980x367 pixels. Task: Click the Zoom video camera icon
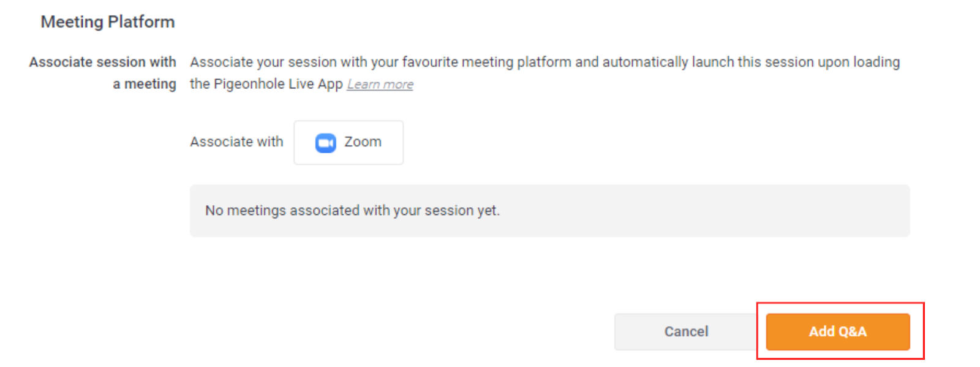point(325,143)
